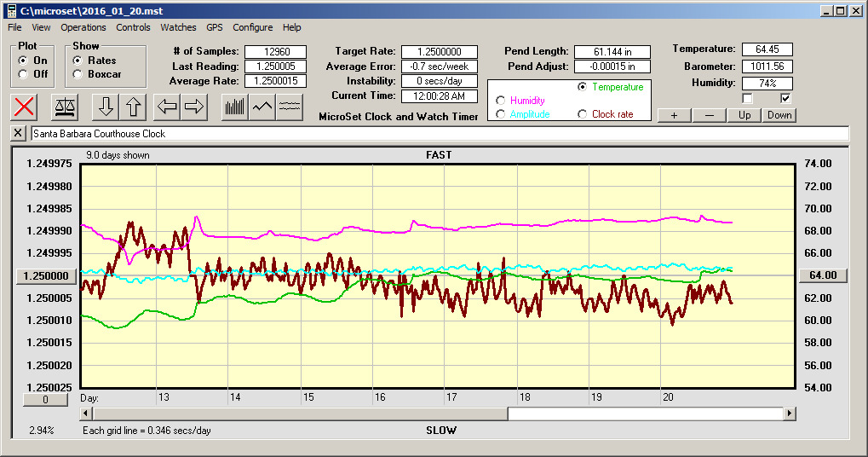Click the vertical bars graph icon
Screen dimensions: 868x457
tap(235, 107)
